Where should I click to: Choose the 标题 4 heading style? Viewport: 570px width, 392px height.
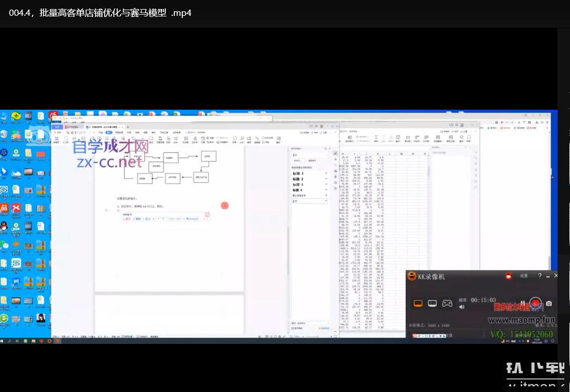pyautogui.click(x=298, y=190)
